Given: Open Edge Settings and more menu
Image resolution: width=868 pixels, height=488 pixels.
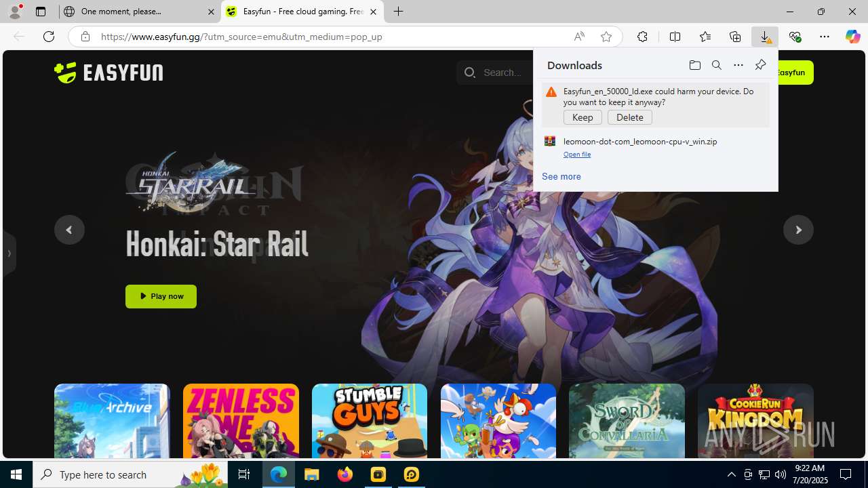Looking at the screenshot, I should pyautogui.click(x=825, y=37).
